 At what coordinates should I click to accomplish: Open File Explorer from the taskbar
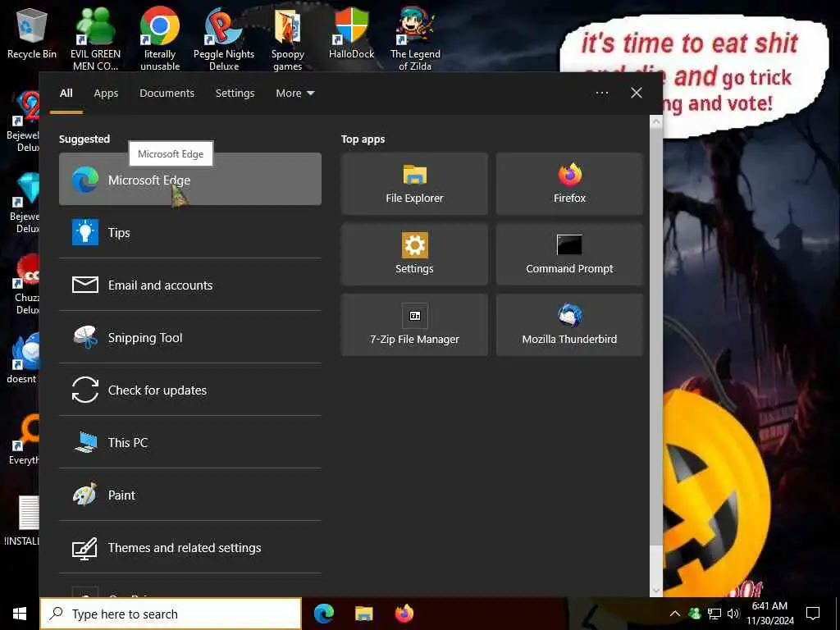click(363, 614)
